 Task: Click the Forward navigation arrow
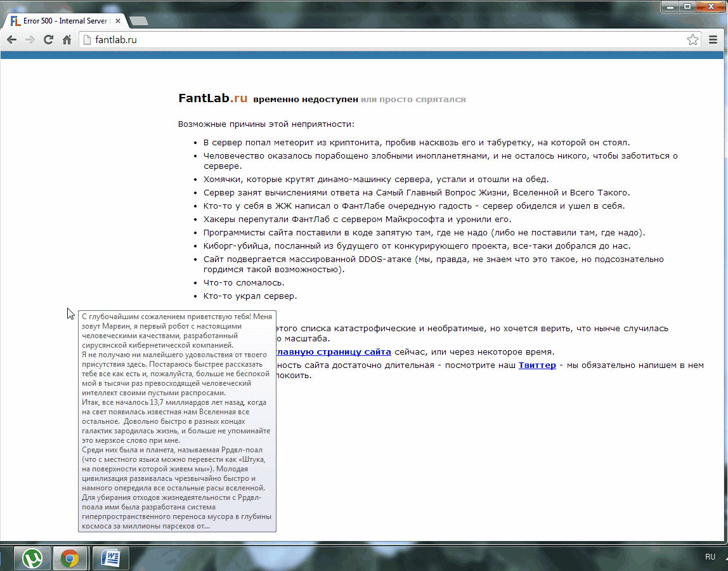pos(30,40)
